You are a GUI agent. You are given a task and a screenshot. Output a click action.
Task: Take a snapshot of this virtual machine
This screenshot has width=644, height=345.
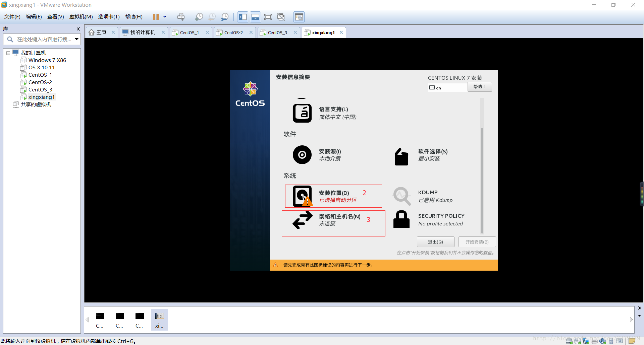pos(199,17)
